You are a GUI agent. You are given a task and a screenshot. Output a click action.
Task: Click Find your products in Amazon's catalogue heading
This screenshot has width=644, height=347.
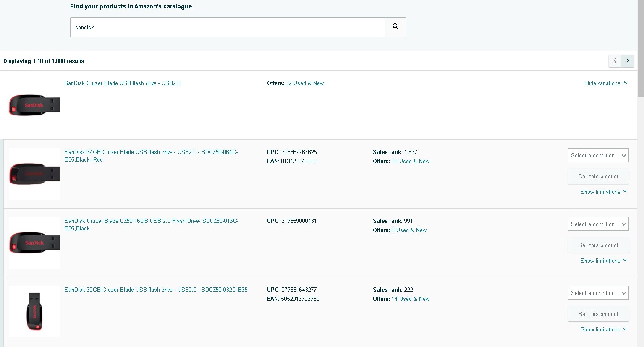click(x=131, y=6)
